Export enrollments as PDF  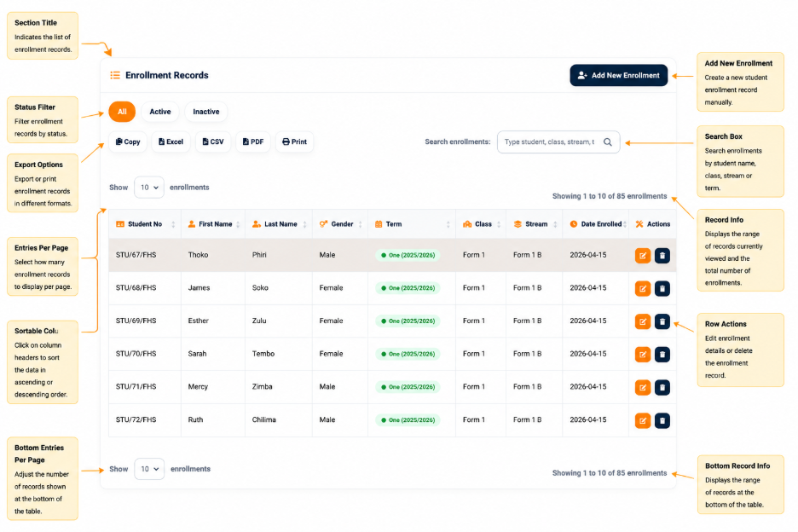(253, 142)
